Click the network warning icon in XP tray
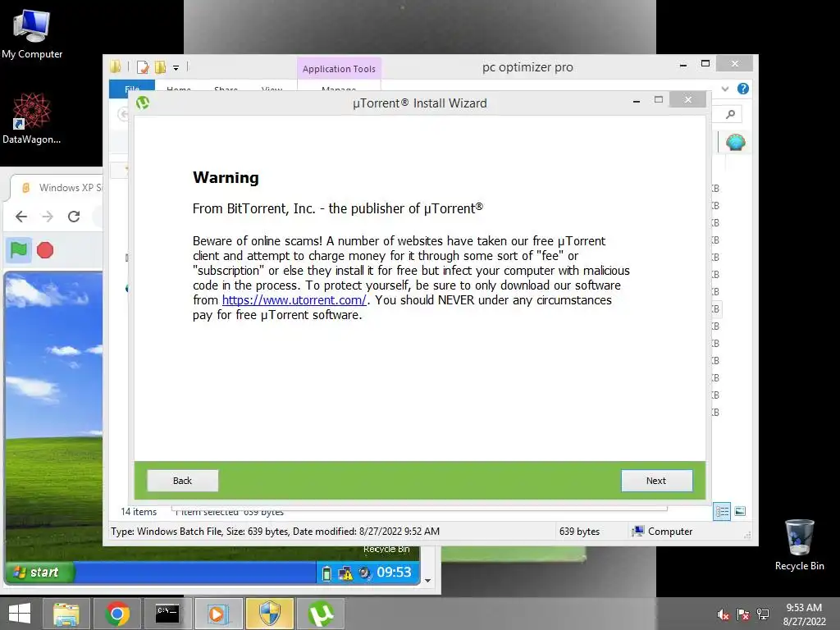 click(345, 573)
